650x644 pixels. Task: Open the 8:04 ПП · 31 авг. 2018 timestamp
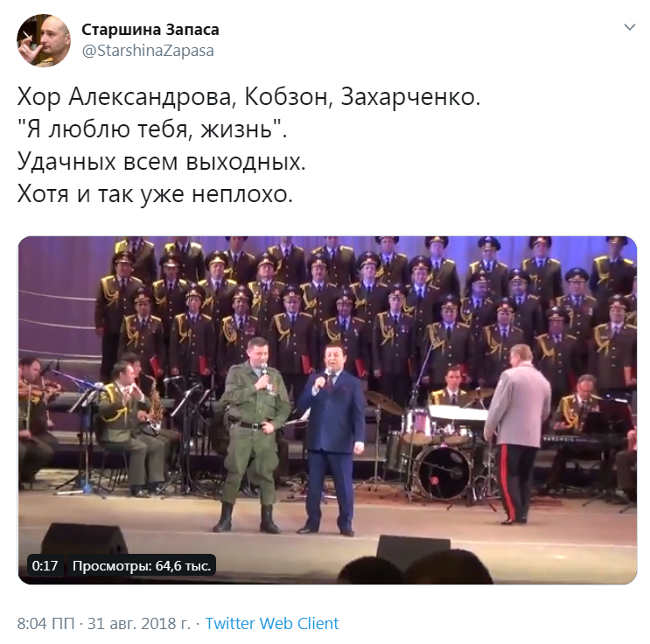(x=103, y=623)
